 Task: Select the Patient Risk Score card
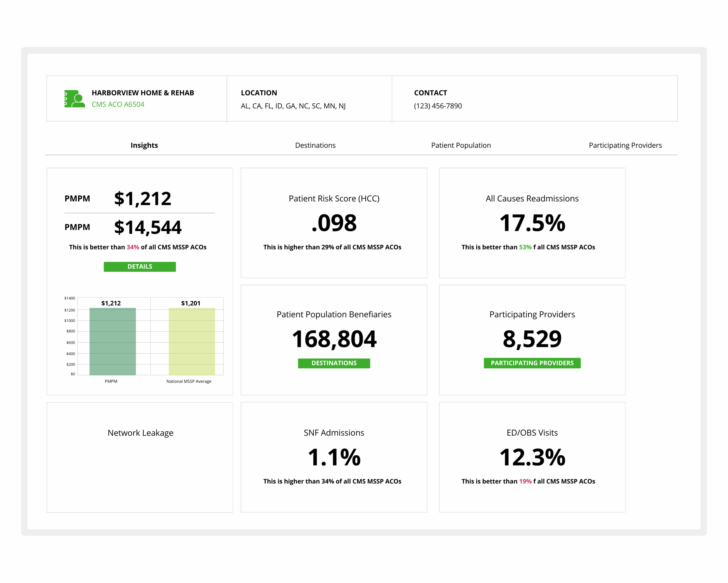334,223
